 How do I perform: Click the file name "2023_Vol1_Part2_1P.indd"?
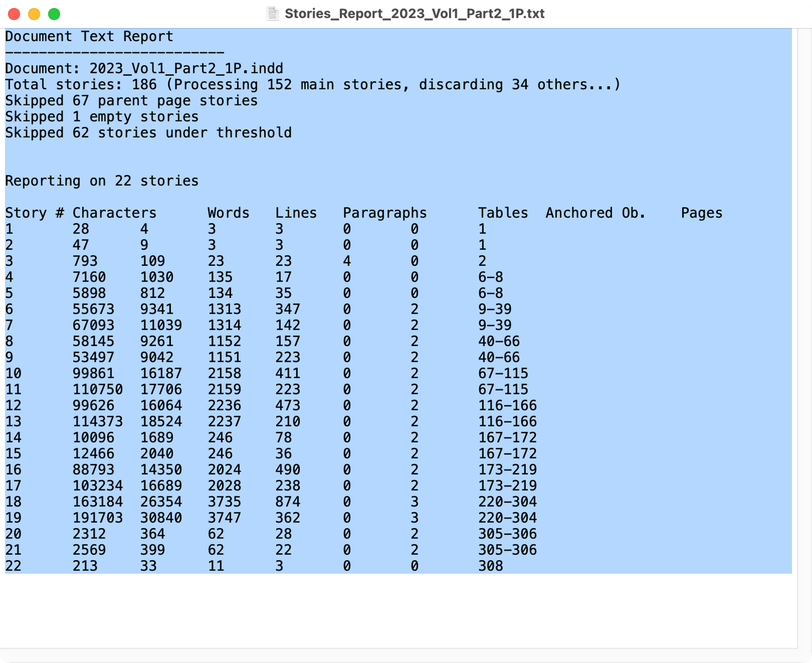coord(186,68)
